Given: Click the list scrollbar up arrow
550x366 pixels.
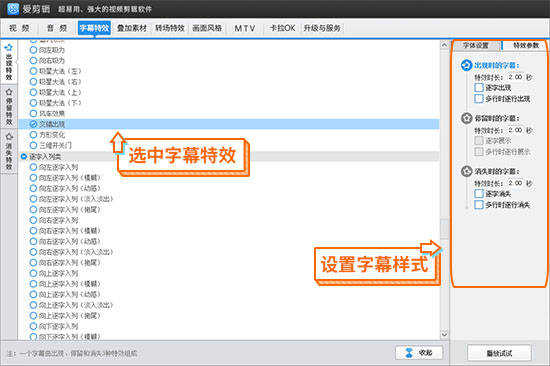Looking at the screenshot, I should [x=444, y=45].
